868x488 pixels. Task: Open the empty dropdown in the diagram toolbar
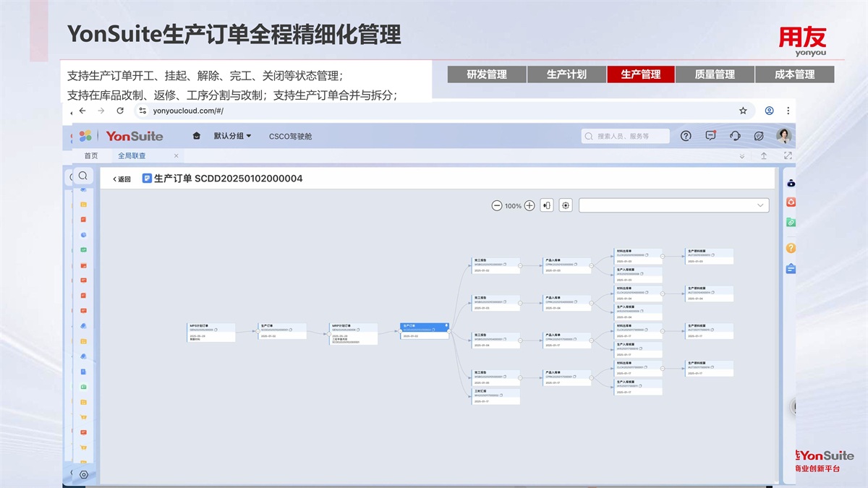(x=673, y=205)
